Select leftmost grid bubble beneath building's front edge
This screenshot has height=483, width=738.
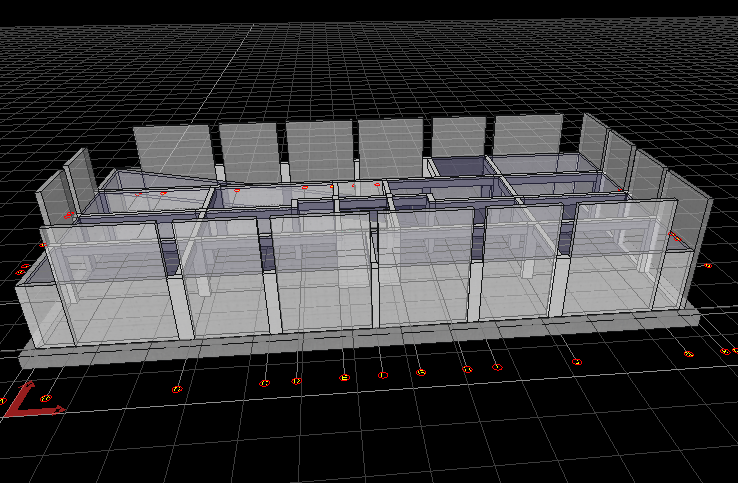click(x=178, y=388)
